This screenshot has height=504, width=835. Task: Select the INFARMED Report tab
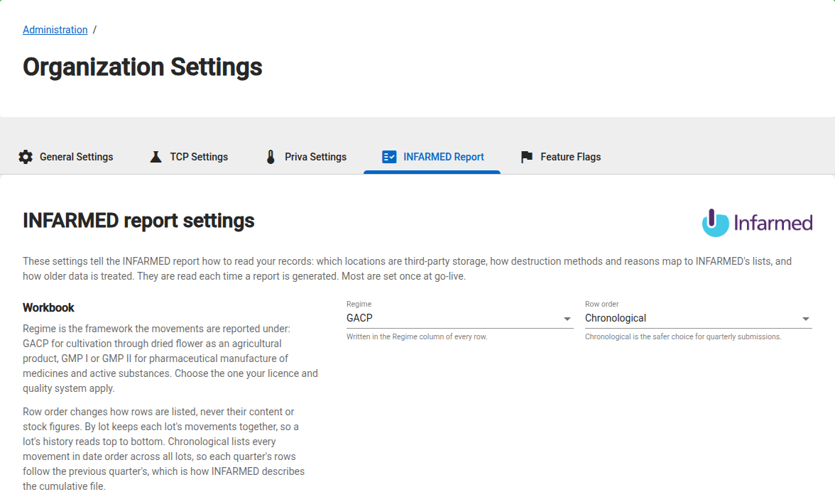pos(432,157)
